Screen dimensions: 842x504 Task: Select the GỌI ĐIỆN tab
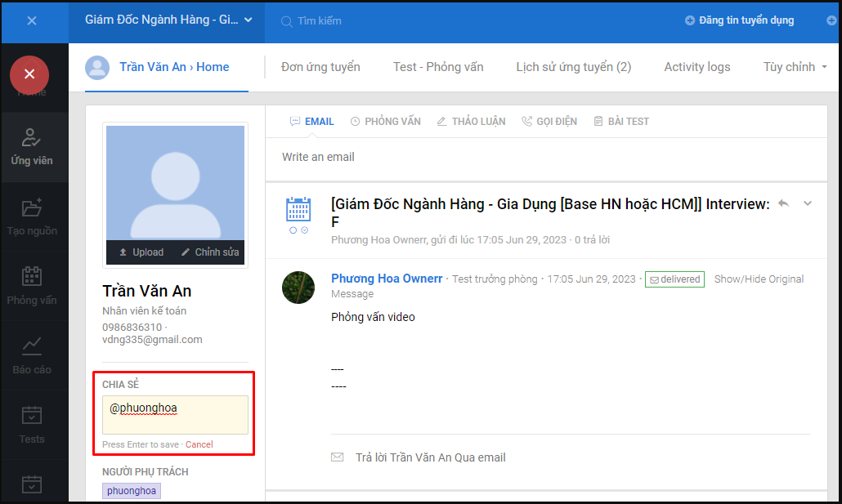(x=549, y=122)
